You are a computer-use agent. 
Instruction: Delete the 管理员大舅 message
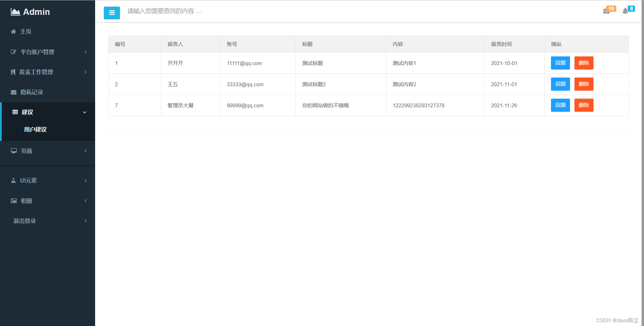point(584,105)
